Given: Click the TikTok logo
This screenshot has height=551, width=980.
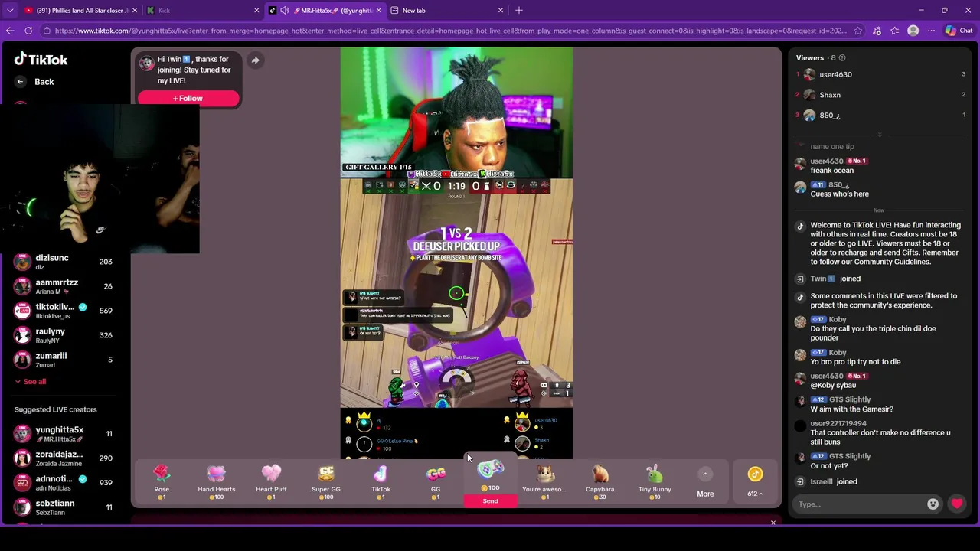Looking at the screenshot, I should [x=41, y=59].
